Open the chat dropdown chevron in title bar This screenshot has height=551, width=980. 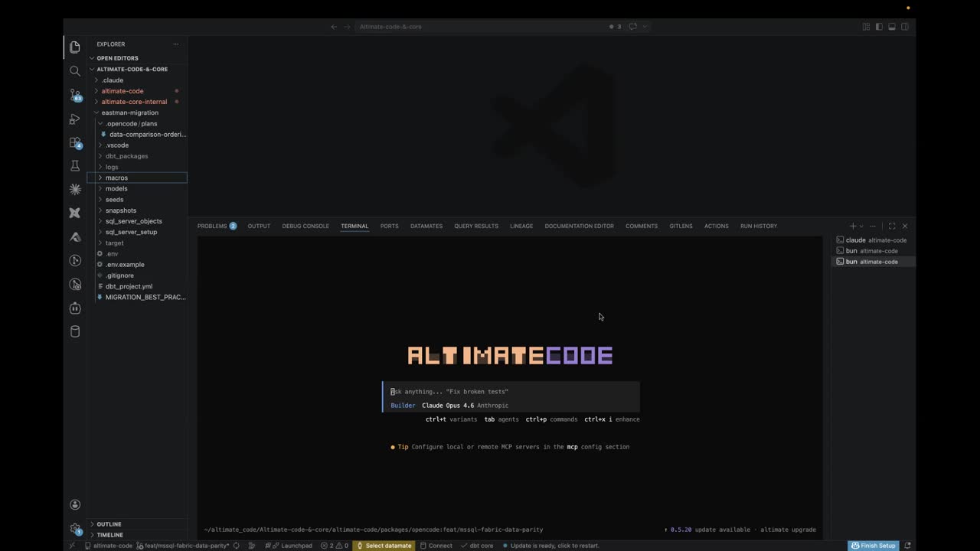[645, 27]
